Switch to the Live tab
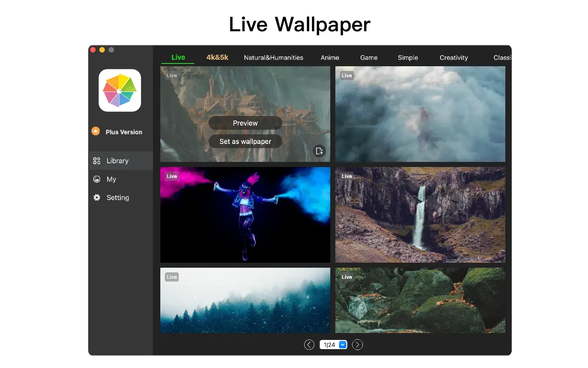 (x=178, y=57)
